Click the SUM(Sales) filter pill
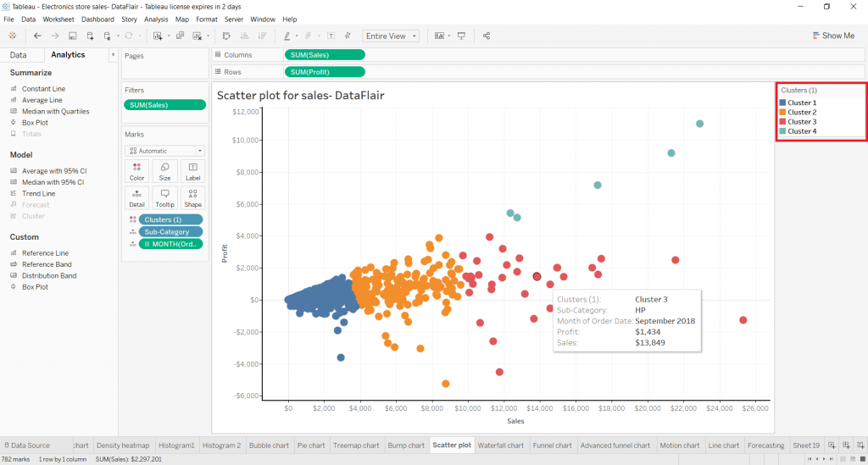This screenshot has width=868, height=465. coord(165,105)
